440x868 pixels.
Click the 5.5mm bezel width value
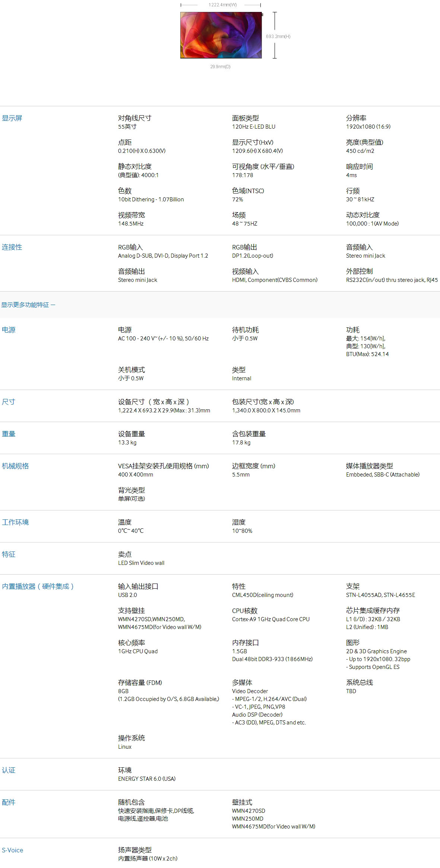click(241, 475)
